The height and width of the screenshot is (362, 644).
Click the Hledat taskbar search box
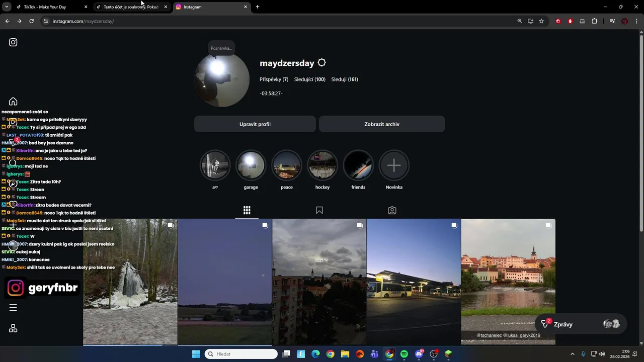pos(242,354)
